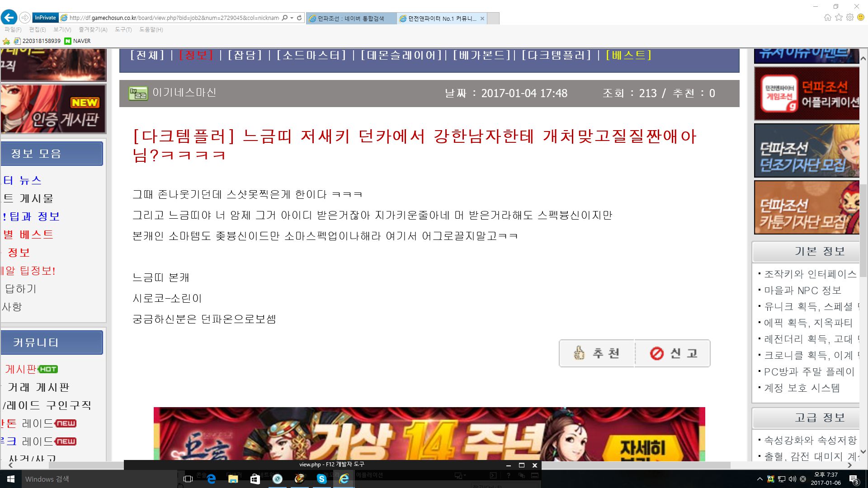The height and width of the screenshot is (488, 868).
Task: Open the Action Center notification icon
Action: 854,479
